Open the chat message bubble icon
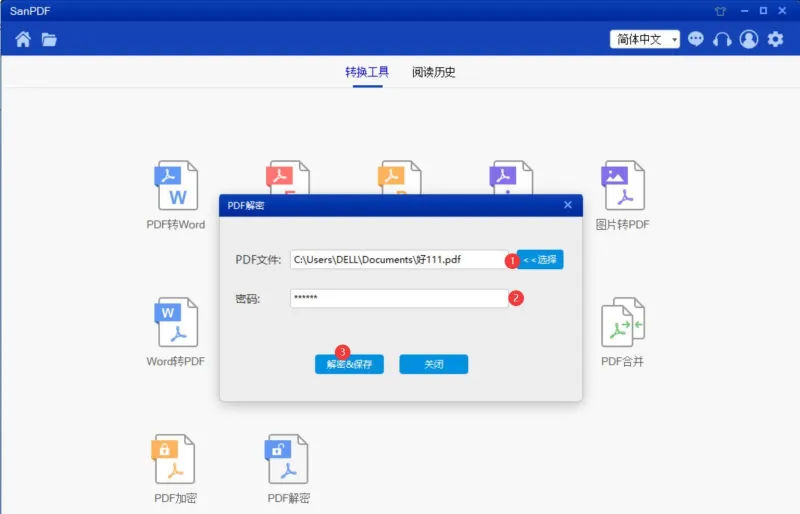Image resolution: width=800 pixels, height=514 pixels. (695, 39)
